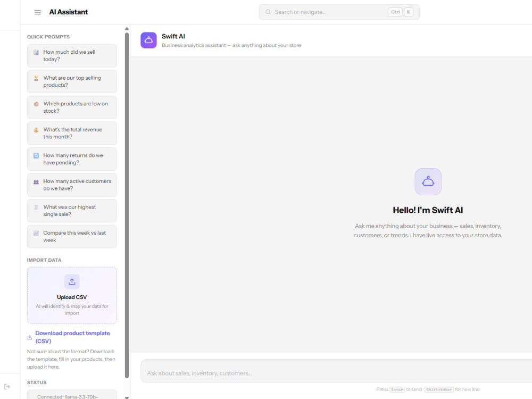Download product template (CSV) link
Viewport: 532px width, 399px height.
click(72, 337)
